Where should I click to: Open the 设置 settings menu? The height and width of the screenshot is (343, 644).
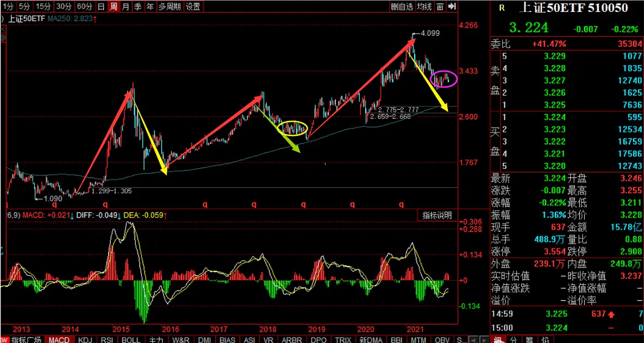click(193, 6)
